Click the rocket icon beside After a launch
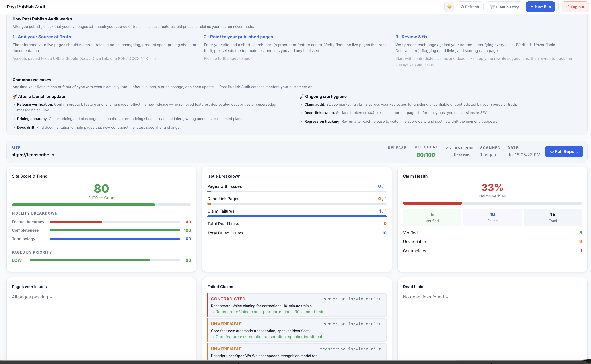591x364 pixels. 15,96
